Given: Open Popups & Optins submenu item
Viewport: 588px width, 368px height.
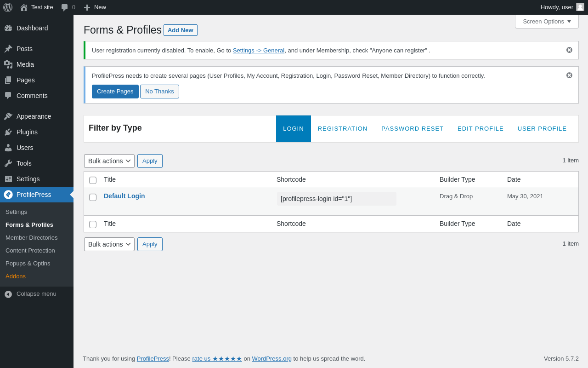Looking at the screenshot, I should [x=37, y=264].
